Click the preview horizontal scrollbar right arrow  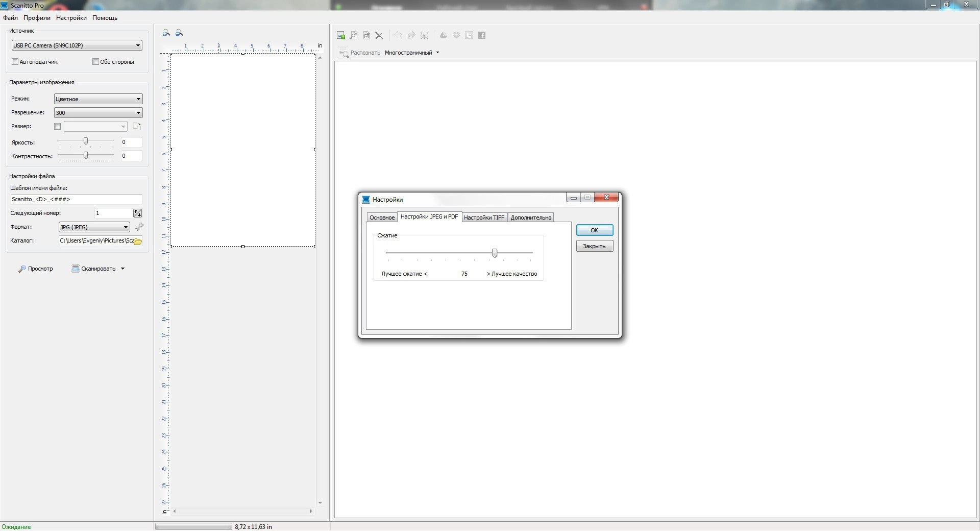(x=311, y=511)
